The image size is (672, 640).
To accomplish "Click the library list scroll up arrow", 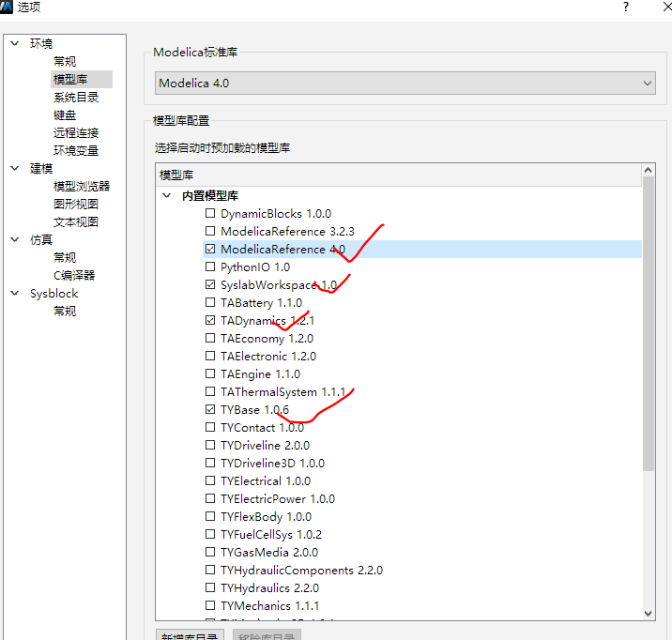I will click(648, 170).
